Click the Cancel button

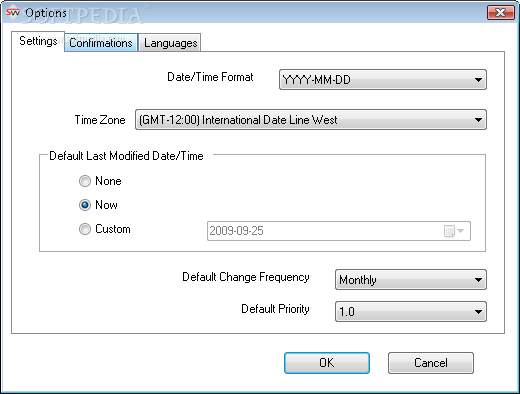[x=431, y=363]
